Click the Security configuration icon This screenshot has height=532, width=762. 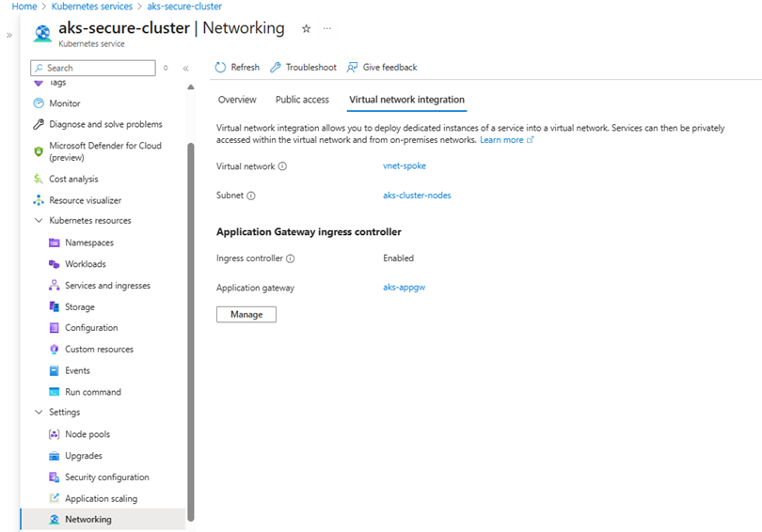(54, 477)
